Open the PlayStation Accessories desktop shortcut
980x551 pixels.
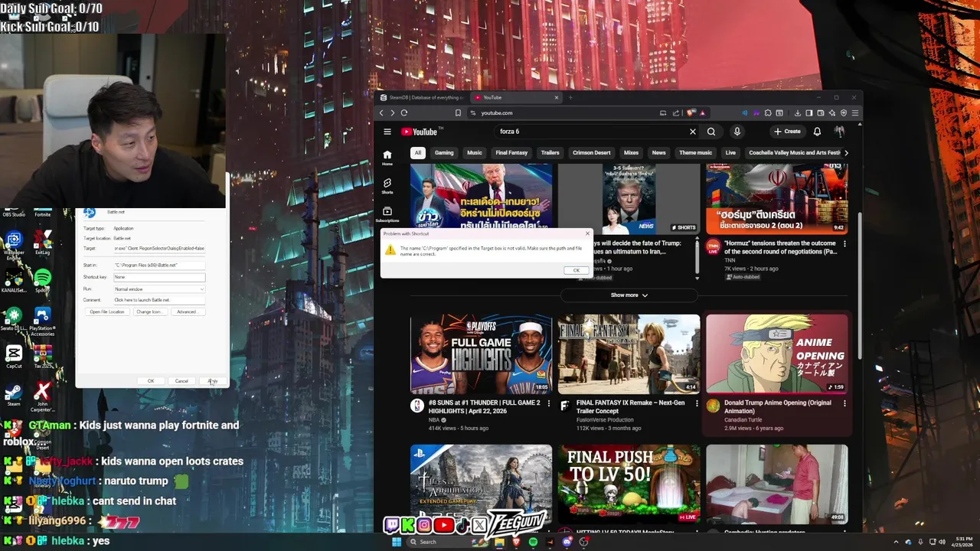42,321
